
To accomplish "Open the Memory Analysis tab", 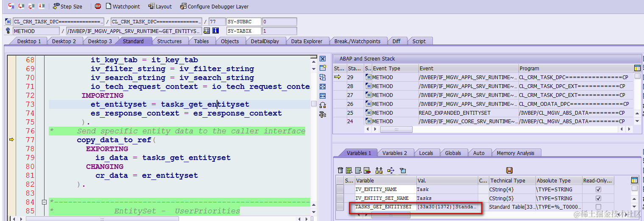I will tap(516, 153).
